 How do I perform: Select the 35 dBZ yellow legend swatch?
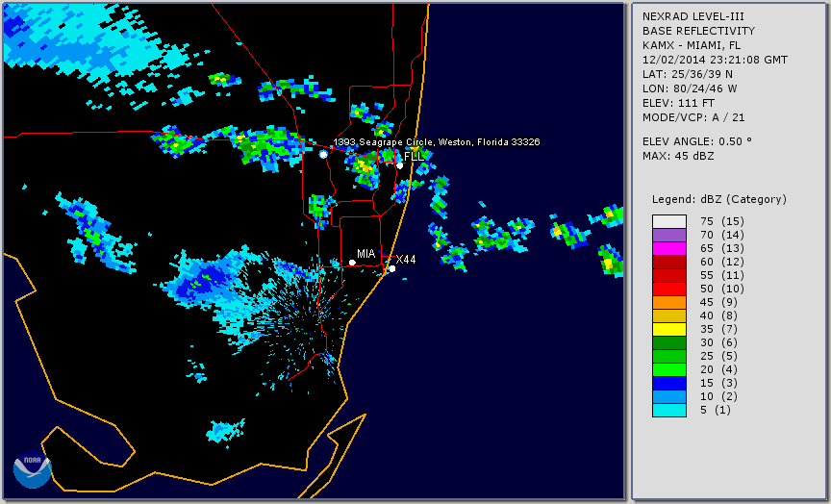pyautogui.click(x=669, y=329)
